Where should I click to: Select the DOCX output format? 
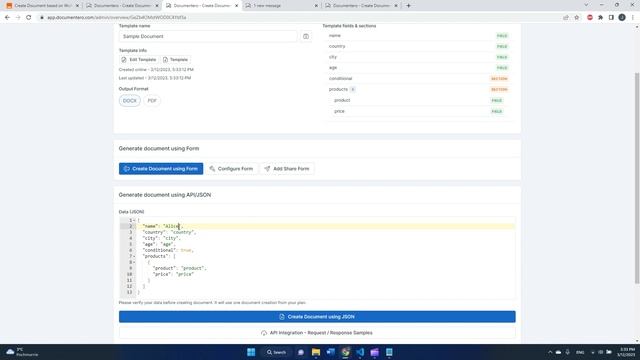click(x=130, y=101)
